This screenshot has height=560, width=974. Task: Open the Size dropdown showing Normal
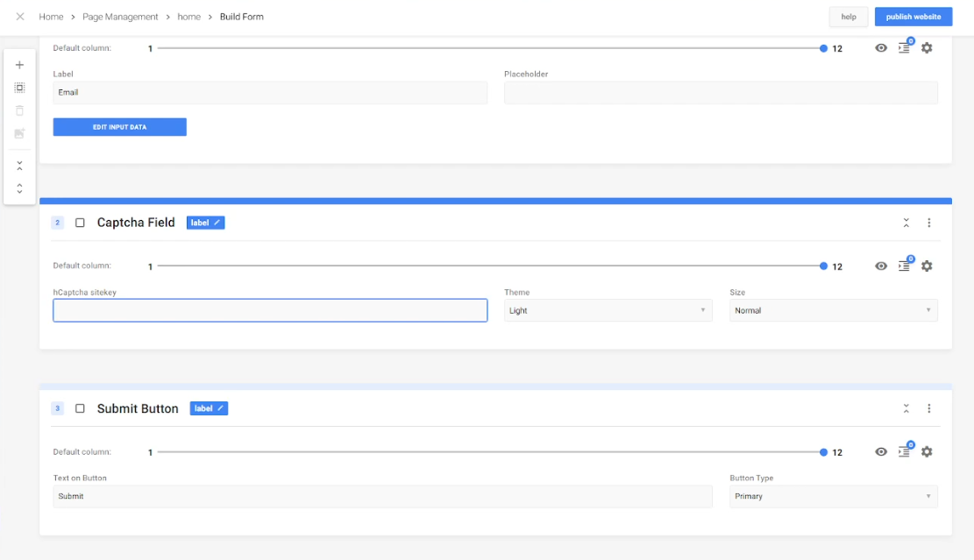[x=833, y=310]
